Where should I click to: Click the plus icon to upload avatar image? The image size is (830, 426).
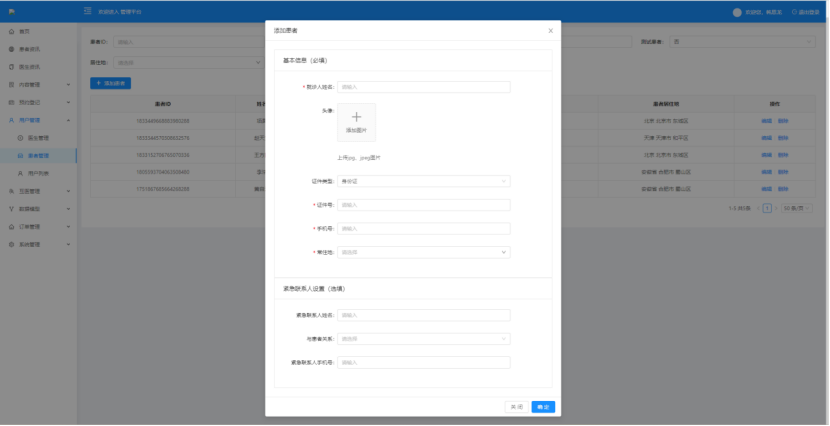tap(356, 118)
